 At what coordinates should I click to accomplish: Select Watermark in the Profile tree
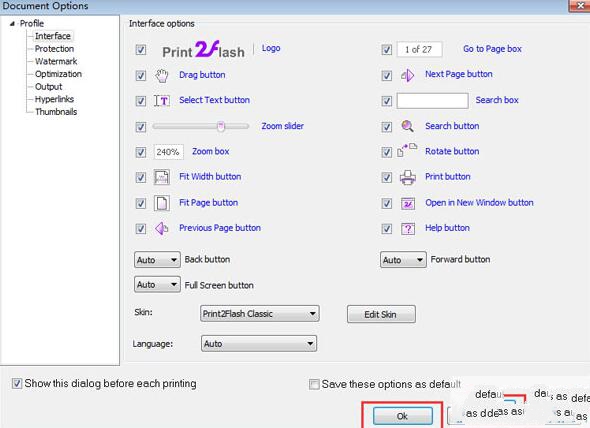point(56,61)
